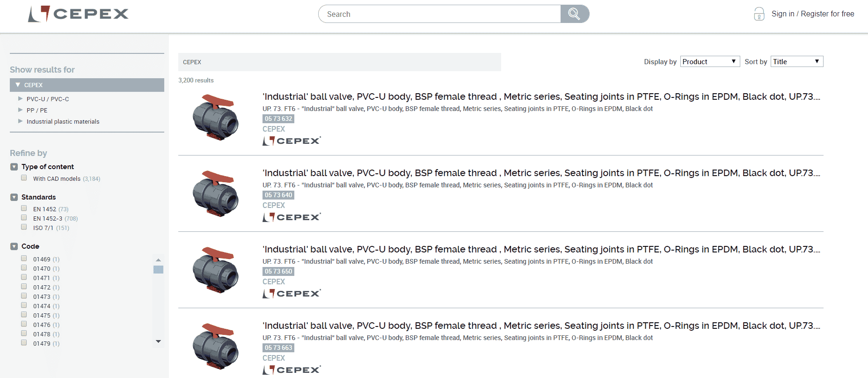
Task: Check the EN 1452-3 standard filter
Action: [x=24, y=218]
